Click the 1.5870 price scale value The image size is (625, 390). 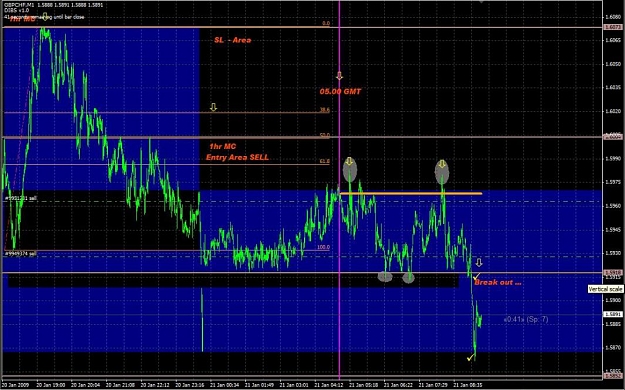click(613, 348)
